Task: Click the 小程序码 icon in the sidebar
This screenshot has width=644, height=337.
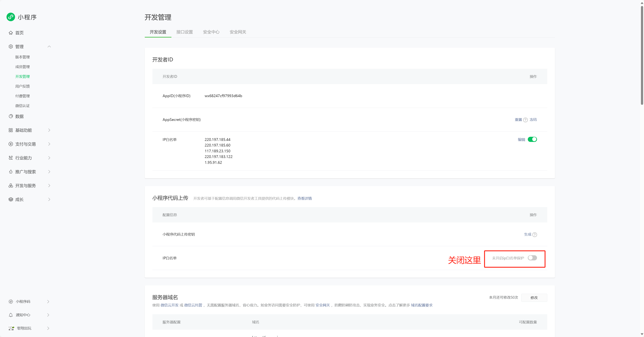Action: click(x=10, y=301)
